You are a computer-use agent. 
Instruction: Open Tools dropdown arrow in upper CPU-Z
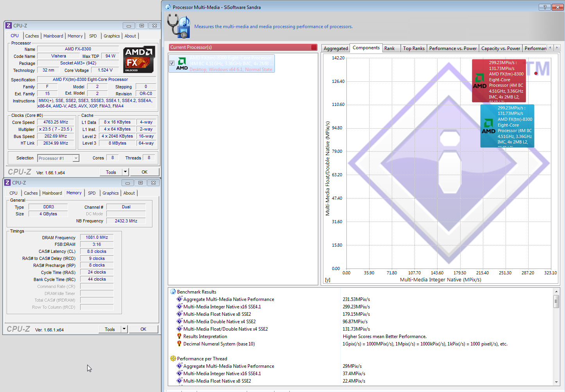coord(125,172)
